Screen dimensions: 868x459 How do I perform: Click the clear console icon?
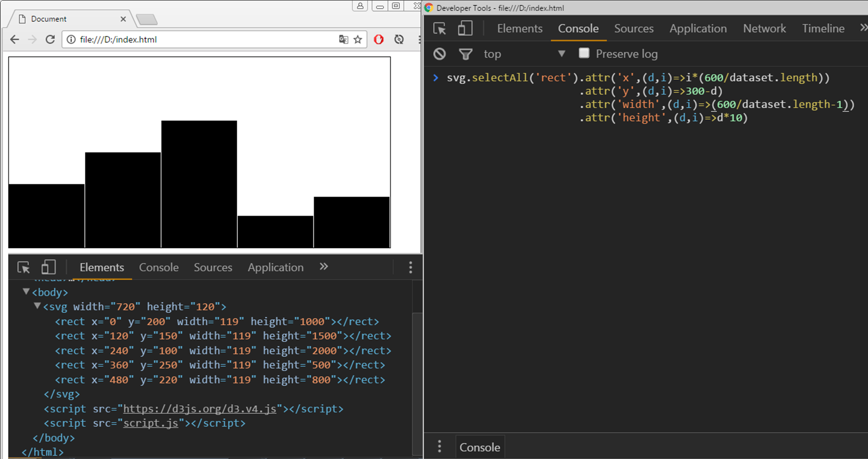click(439, 54)
